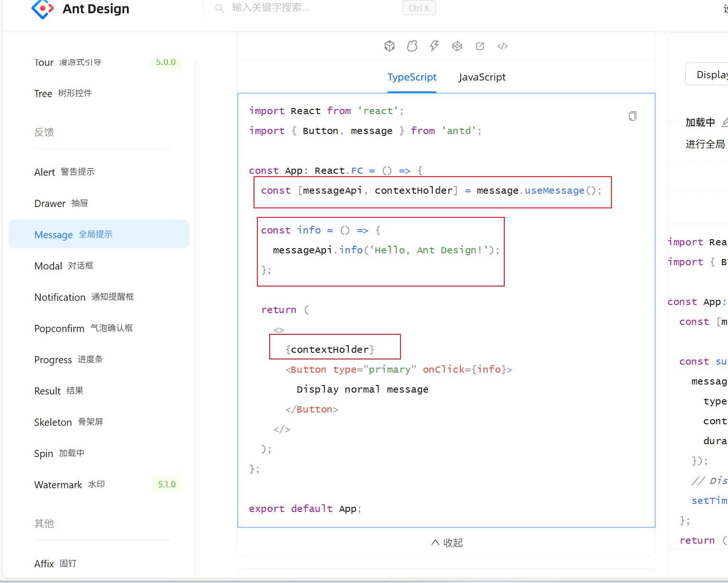Toggle code display icon
This screenshot has height=583, width=728.
[x=503, y=46]
